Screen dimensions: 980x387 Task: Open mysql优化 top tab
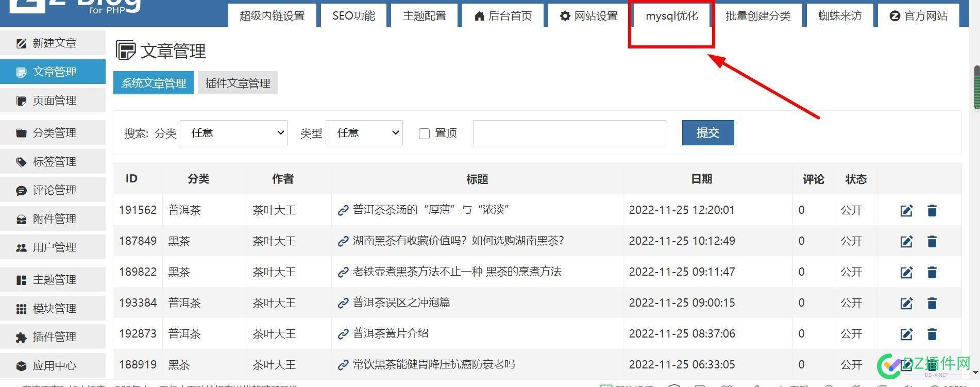click(672, 15)
